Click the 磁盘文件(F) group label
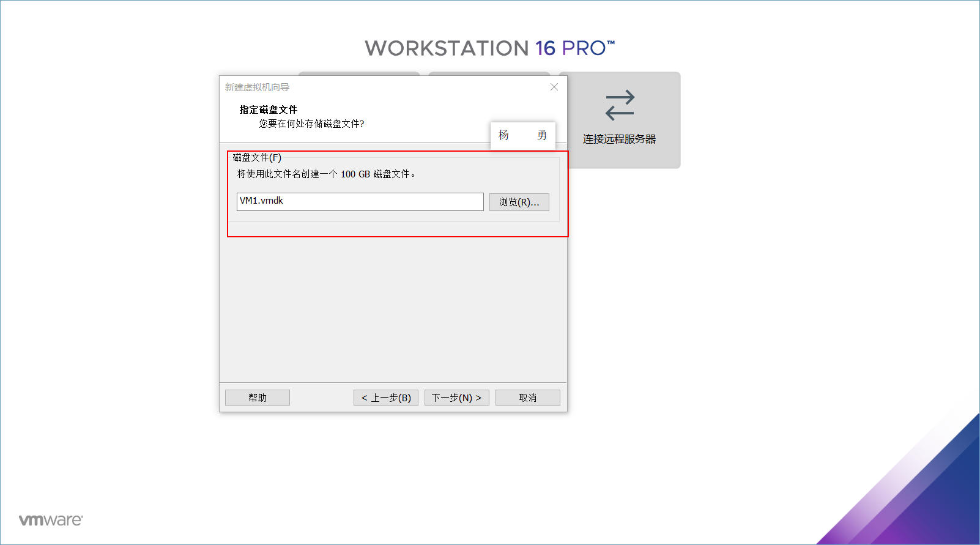The width and height of the screenshot is (980, 545). click(x=257, y=158)
